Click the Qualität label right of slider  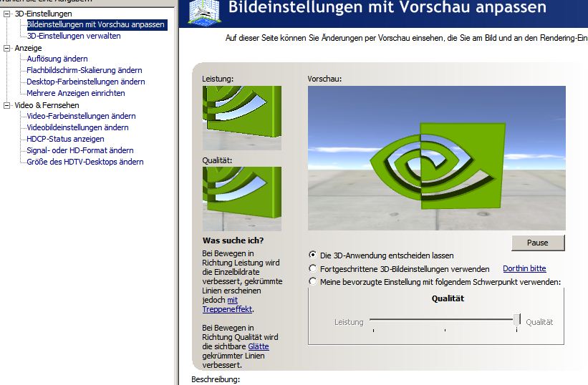click(x=539, y=322)
